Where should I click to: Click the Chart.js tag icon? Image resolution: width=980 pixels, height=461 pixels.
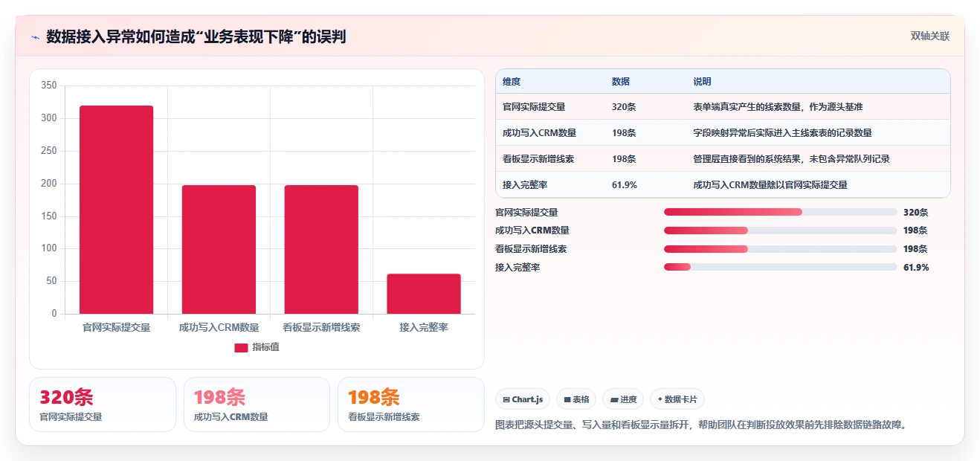pyautogui.click(x=506, y=400)
